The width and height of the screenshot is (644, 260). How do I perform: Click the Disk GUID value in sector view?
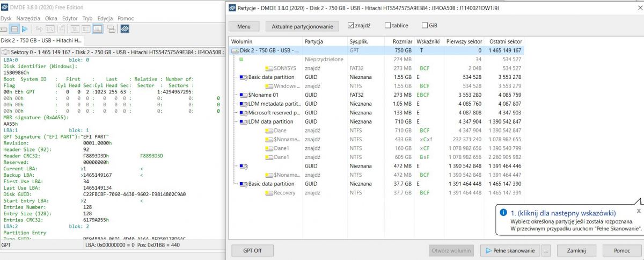(x=134, y=194)
